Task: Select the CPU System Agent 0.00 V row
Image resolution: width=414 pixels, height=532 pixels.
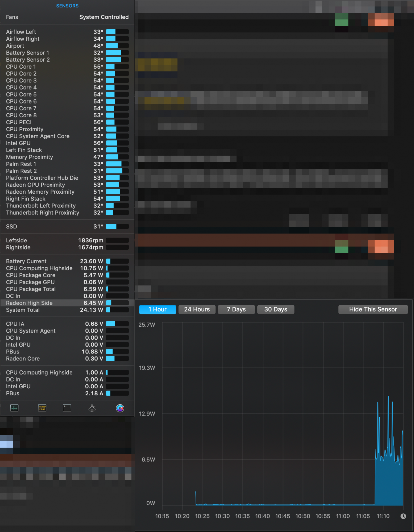Action: click(x=67, y=331)
